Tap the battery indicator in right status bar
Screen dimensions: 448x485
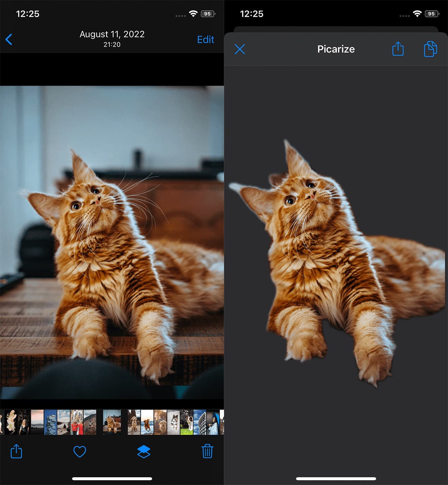[x=432, y=14]
